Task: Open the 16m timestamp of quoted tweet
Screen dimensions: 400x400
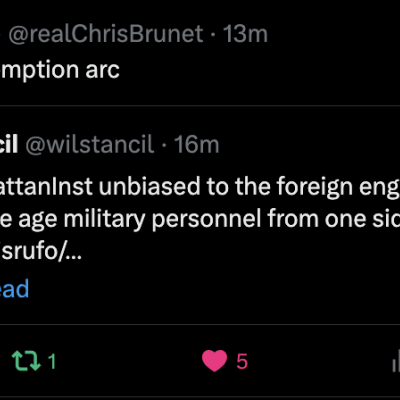Action: (x=196, y=145)
